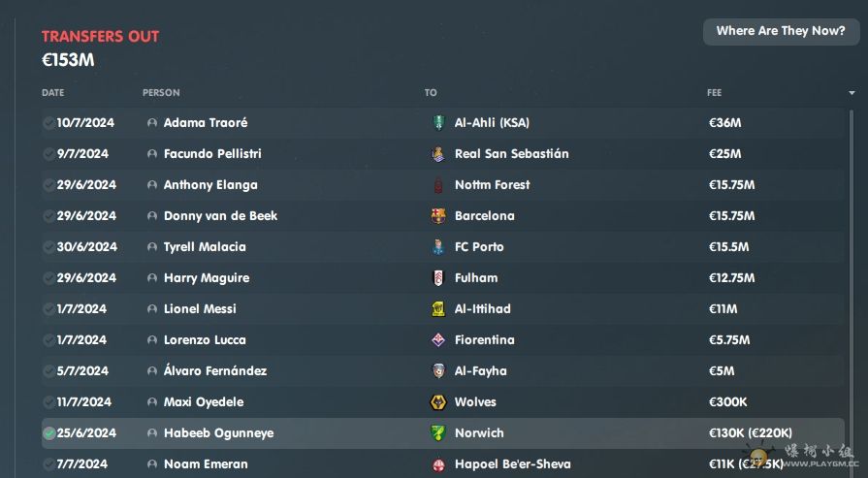Screen dimensions: 868x478
Task: Open the Fiorentina club badge
Action: pyautogui.click(x=438, y=339)
